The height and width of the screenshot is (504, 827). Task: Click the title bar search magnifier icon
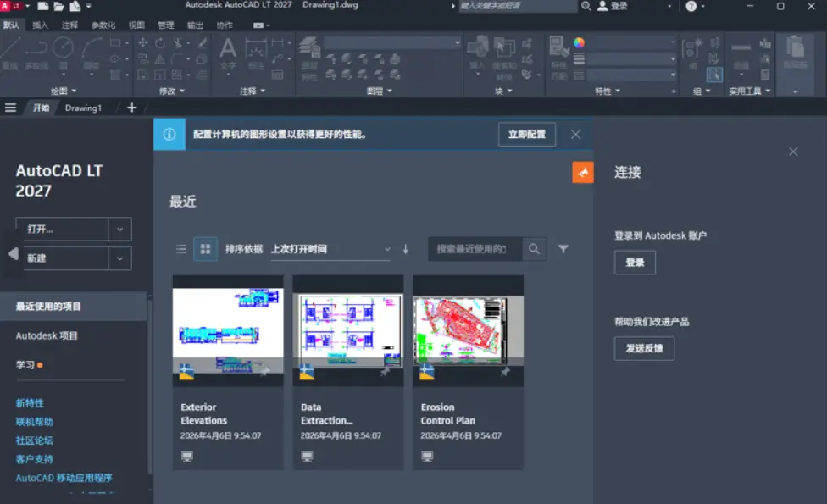click(x=586, y=6)
